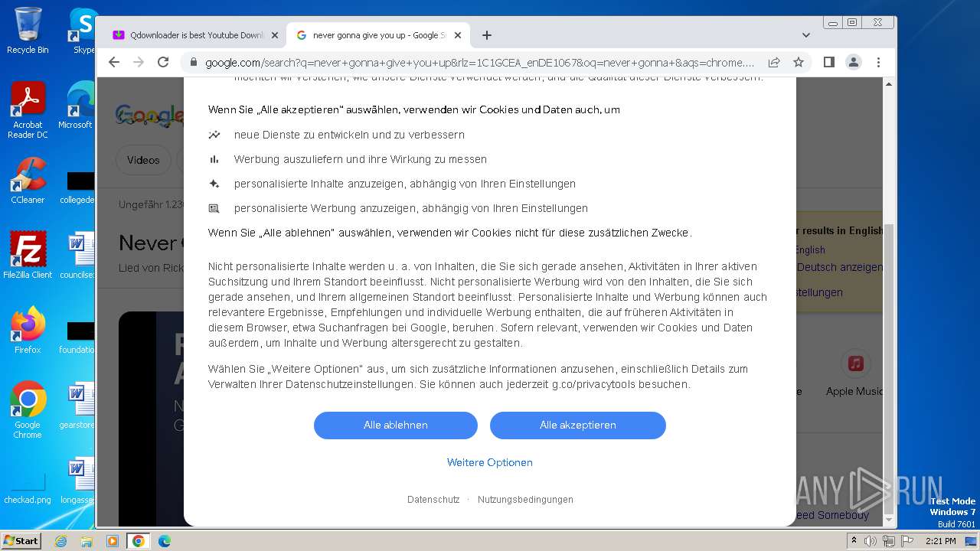
Task: Reload the current Google page
Action: (163, 62)
